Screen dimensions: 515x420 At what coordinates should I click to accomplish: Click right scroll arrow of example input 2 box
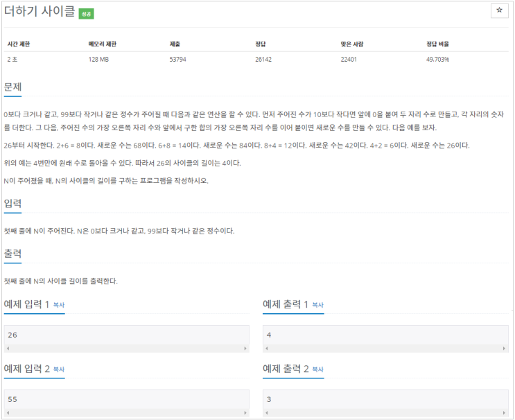245,413
